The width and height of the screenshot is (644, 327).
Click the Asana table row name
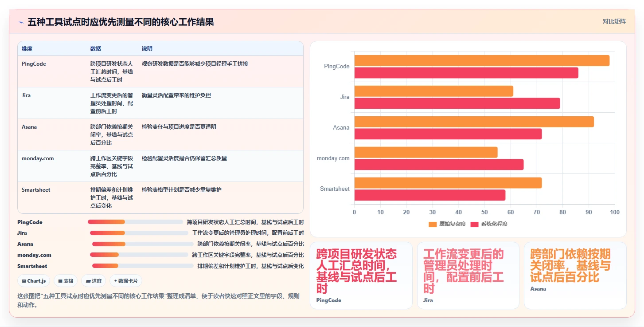click(x=29, y=127)
